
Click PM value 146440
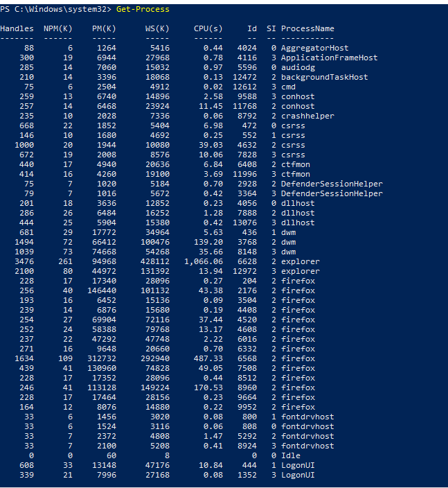coord(102,290)
